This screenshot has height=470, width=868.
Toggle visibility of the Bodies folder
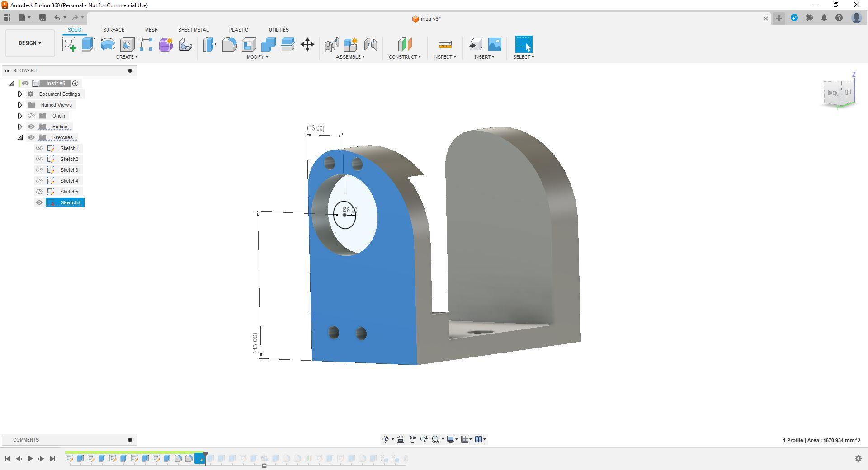click(x=31, y=127)
